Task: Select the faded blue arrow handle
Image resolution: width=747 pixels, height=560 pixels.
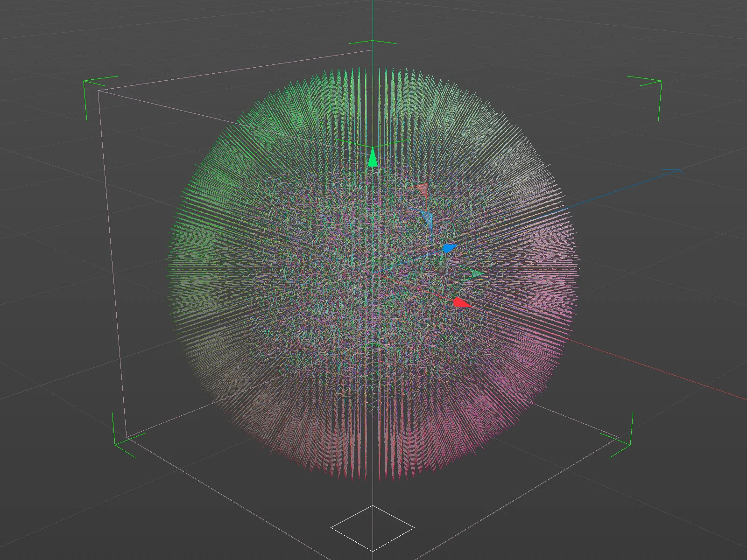Action: click(427, 219)
